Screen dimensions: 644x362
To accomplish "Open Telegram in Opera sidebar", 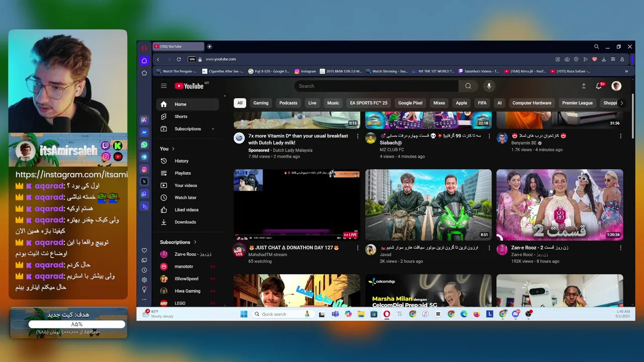I will pos(144,157).
